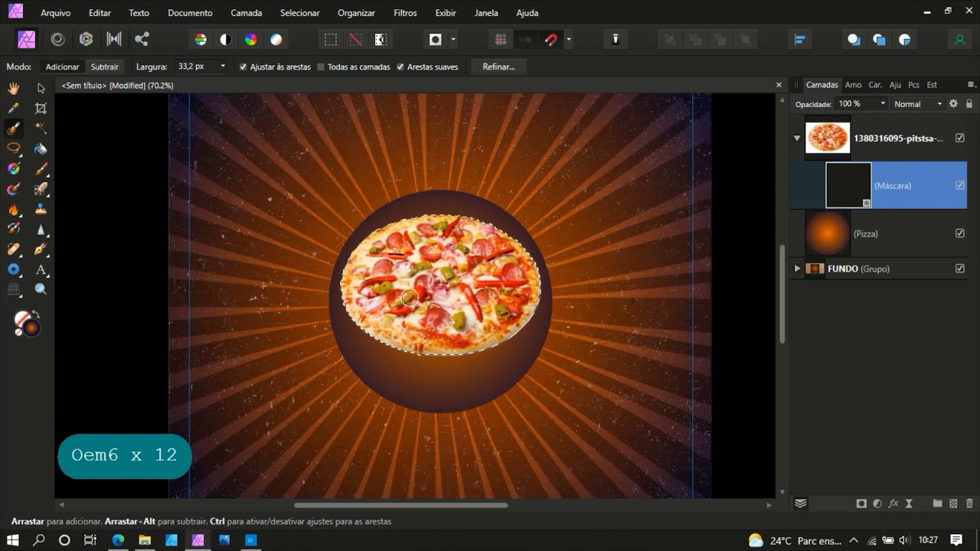The height and width of the screenshot is (551, 980).
Task: Open the Selecionar menu
Action: tap(299, 13)
